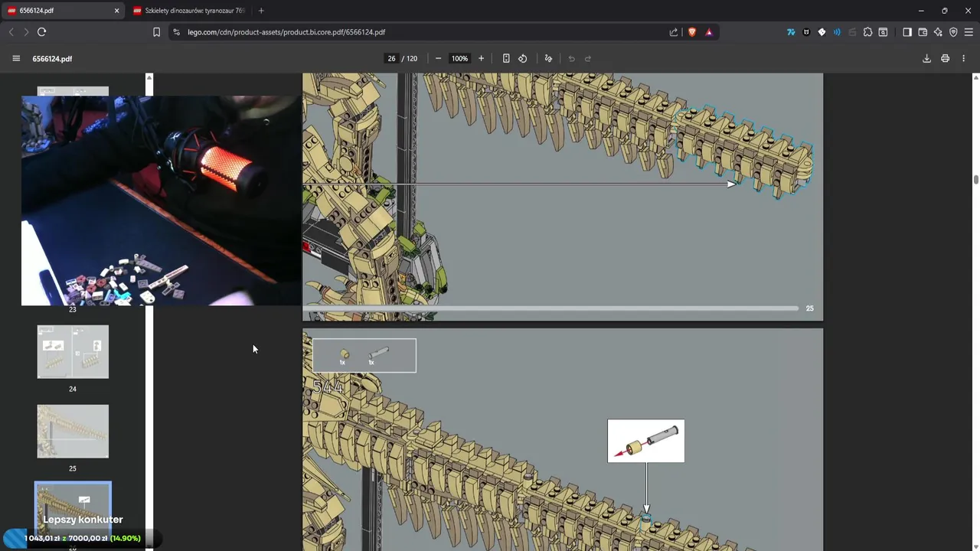Screen dimensions: 980x551
Task: Open PDF viewer more actions menu
Action: (963, 58)
